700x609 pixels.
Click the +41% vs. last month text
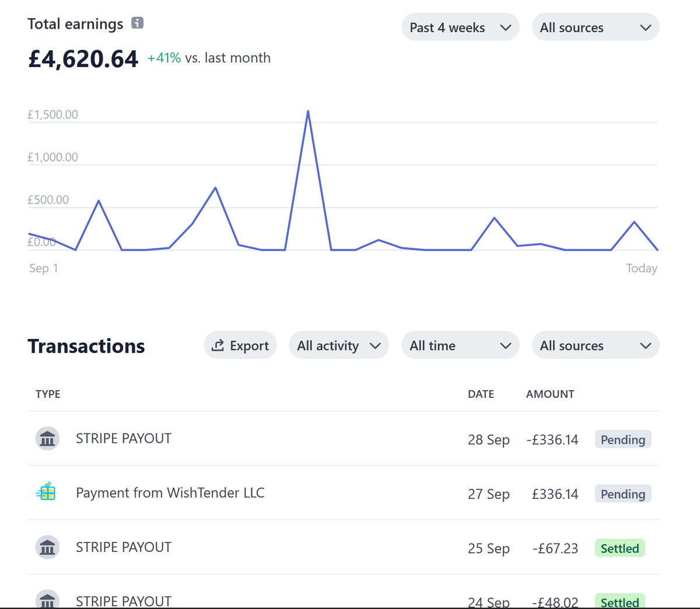click(209, 58)
